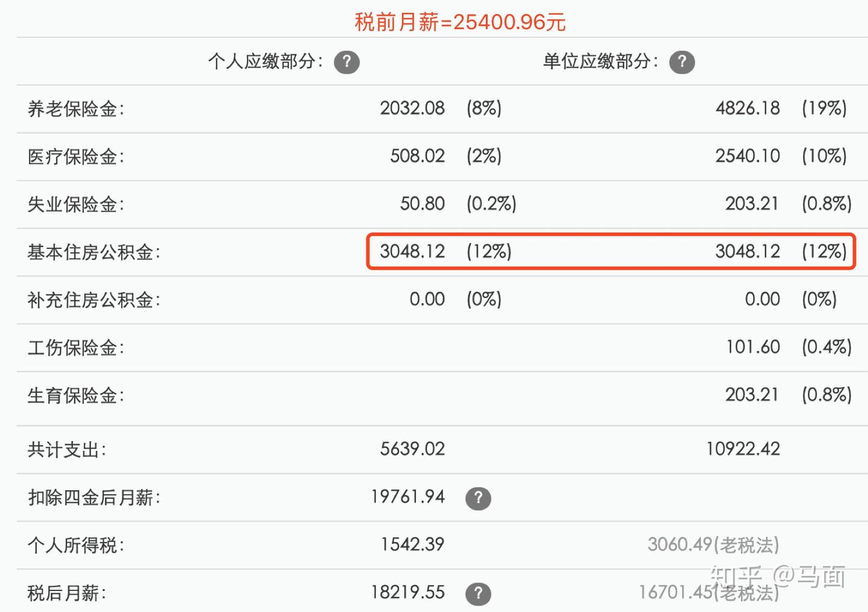Click help icon beside 单位应缴部分
868x612 pixels.
click(x=682, y=62)
